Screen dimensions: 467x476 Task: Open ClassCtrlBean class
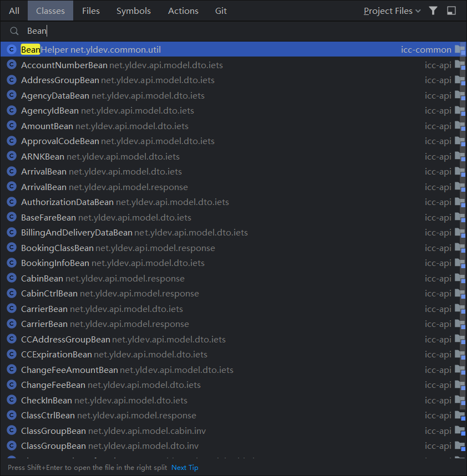[233, 416]
